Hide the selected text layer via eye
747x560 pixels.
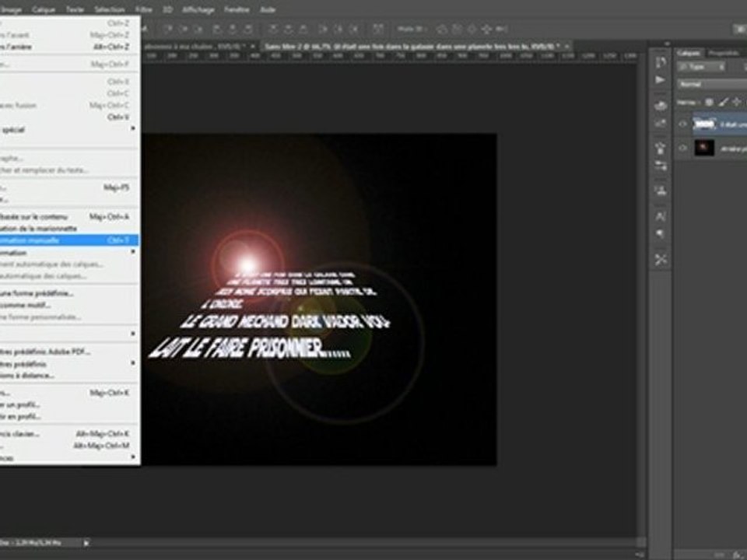tap(682, 124)
